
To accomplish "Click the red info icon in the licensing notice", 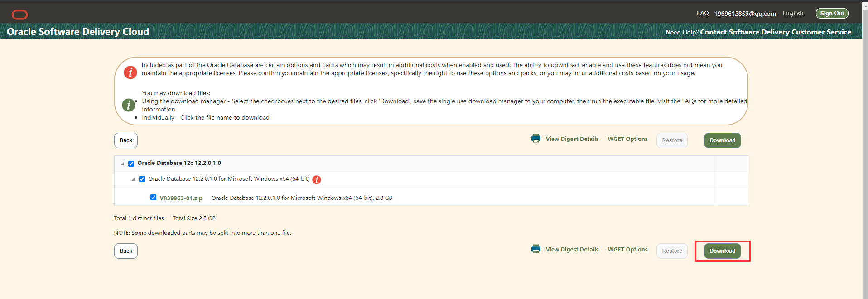I will [x=130, y=72].
